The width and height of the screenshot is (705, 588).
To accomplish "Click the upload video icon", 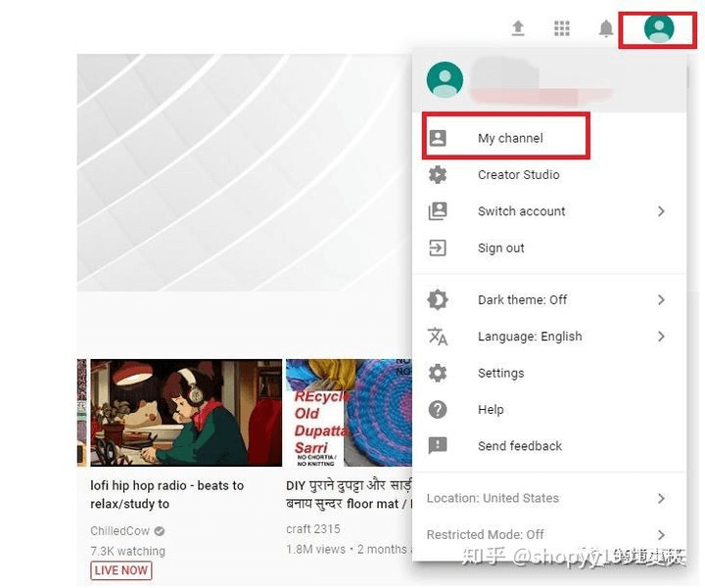I will 518,28.
